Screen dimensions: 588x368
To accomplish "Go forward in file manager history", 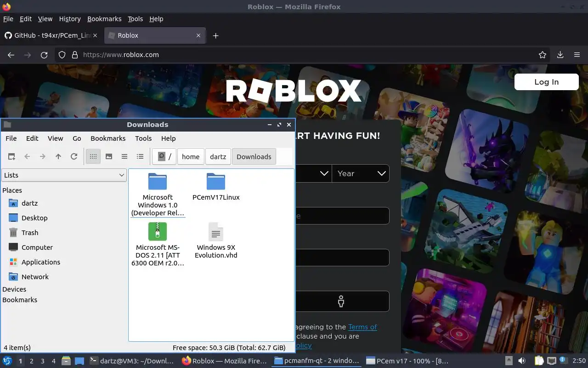I will 43,156.
